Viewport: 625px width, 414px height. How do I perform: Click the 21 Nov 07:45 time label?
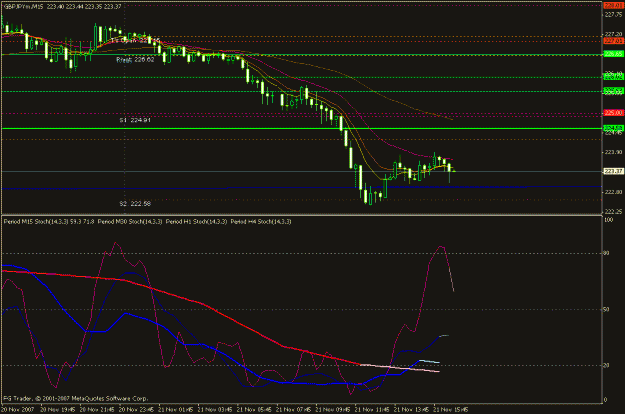pos(294,410)
